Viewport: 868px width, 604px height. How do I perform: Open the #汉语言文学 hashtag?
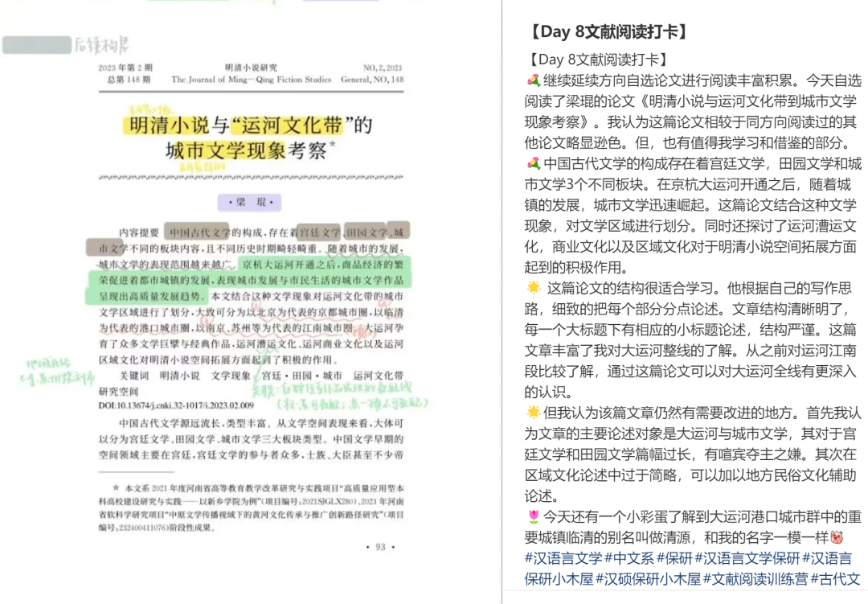563,558
